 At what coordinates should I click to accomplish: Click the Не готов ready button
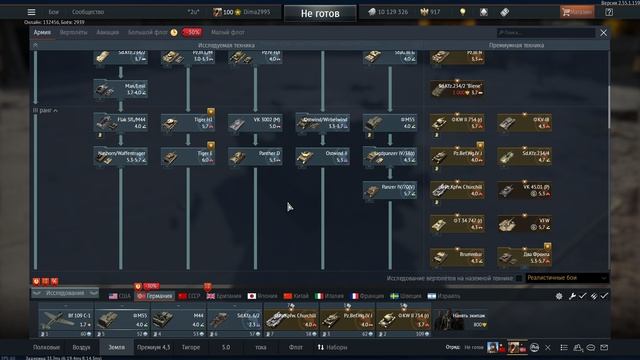click(320, 13)
